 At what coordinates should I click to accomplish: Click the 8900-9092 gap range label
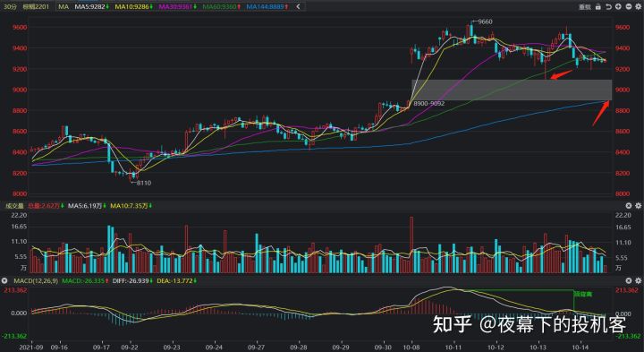coord(428,104)
